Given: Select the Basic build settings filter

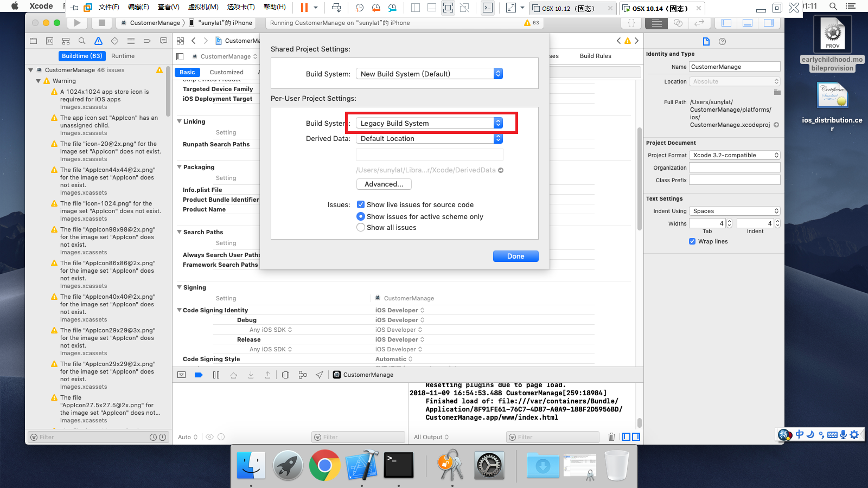Looking at the screenshot, I should (x=187, y=72).
